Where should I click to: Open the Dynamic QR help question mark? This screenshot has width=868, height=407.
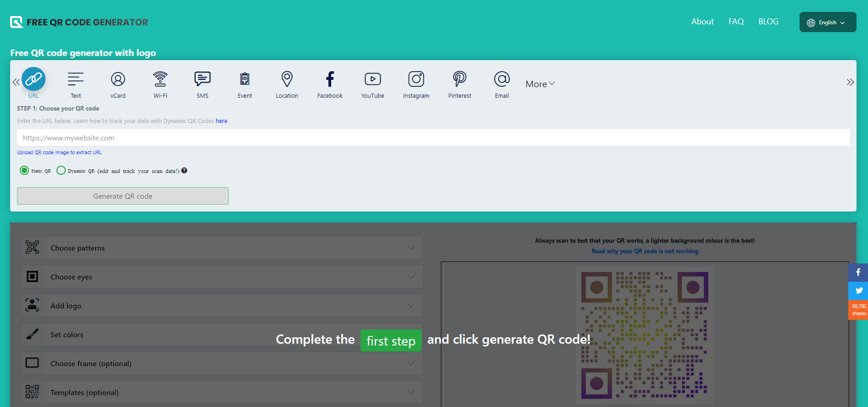pos(184,170)
